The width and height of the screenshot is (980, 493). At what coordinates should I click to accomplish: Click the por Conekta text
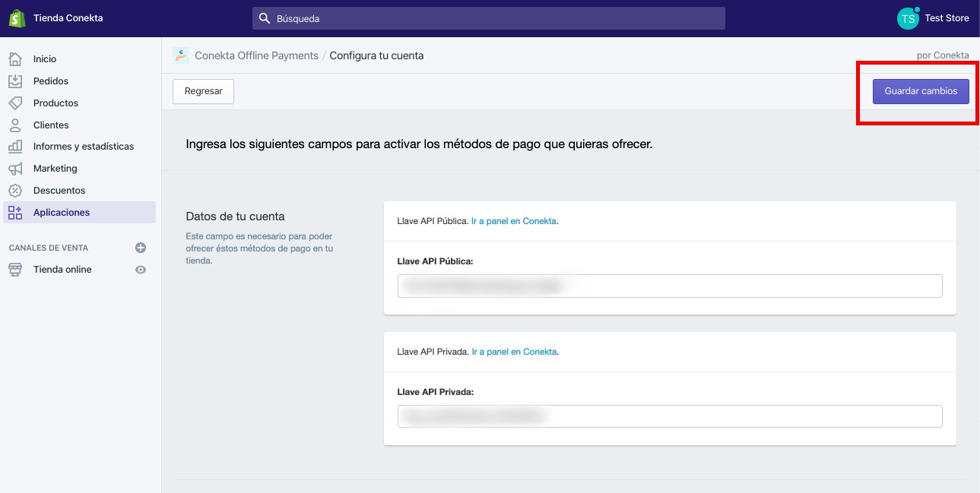[x=943, y=55]
